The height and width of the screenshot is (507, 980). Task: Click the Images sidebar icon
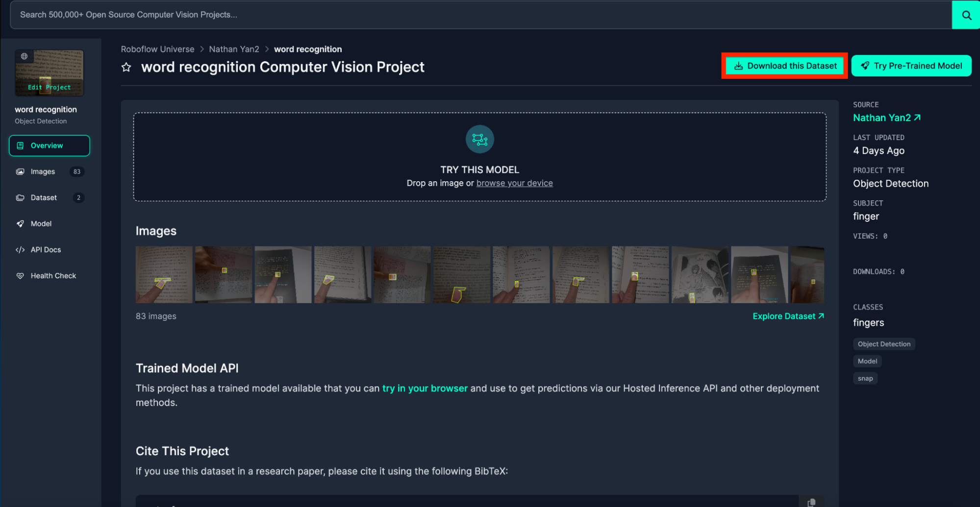20,171
